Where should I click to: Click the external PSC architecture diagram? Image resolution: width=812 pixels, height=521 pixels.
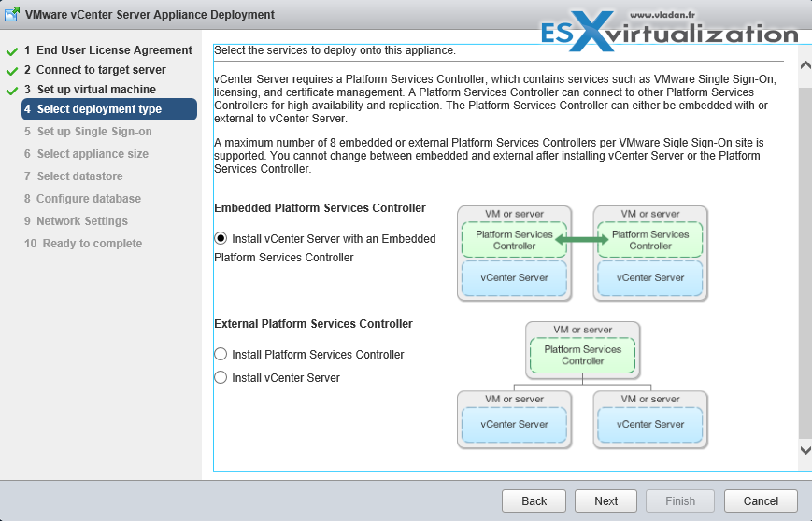click(x=582, y=385)
